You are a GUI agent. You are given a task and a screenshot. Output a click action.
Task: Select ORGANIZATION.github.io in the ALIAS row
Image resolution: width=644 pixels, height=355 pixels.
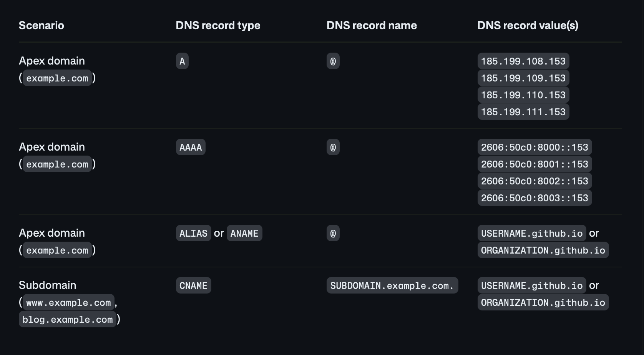coord(543,250)
